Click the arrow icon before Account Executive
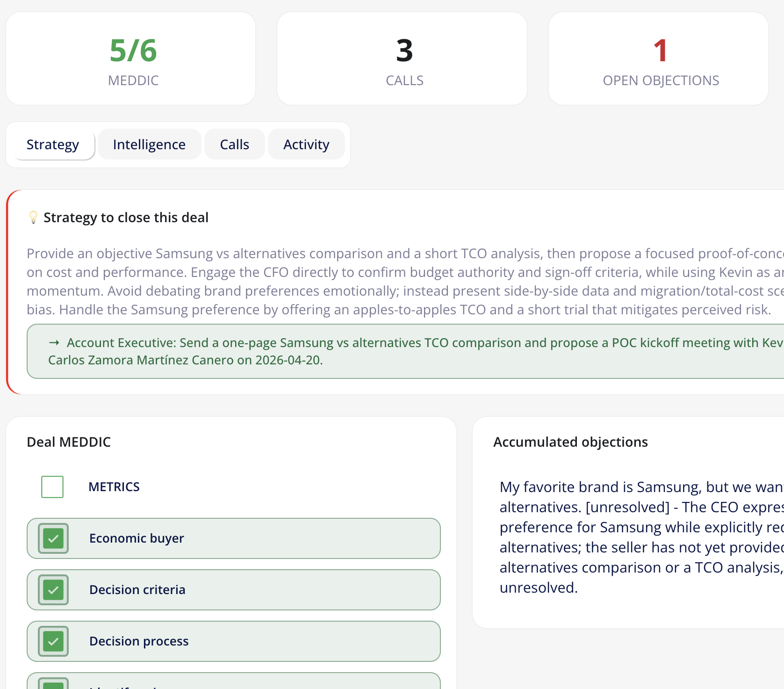Image resolution: width=784 pixels, height=689 pixels. [x=54, y=343]
